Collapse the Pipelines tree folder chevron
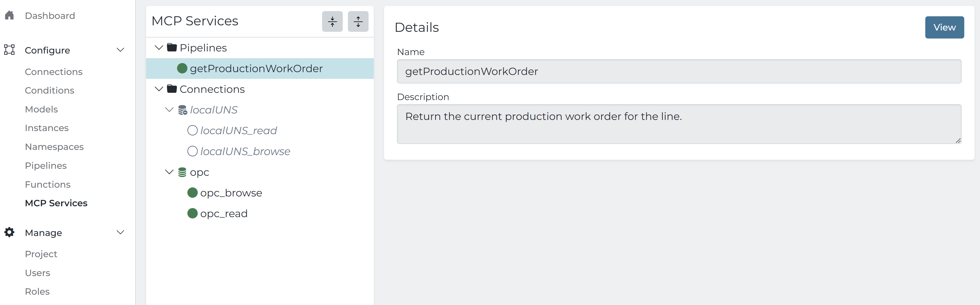The height and width of the screenshot is (305, 980). [x=159, y=48]
